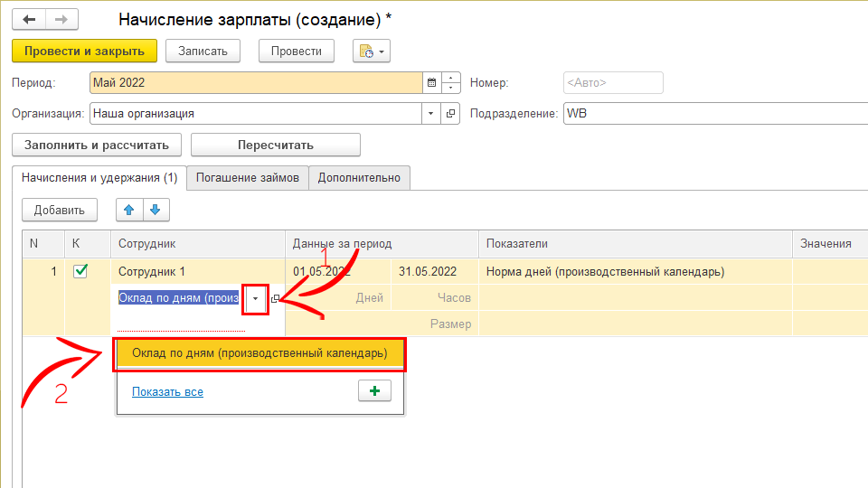Viewport: 868px width, 488px height.
Task: Open the selected accrual type card icon
Action: coord(275,298)
